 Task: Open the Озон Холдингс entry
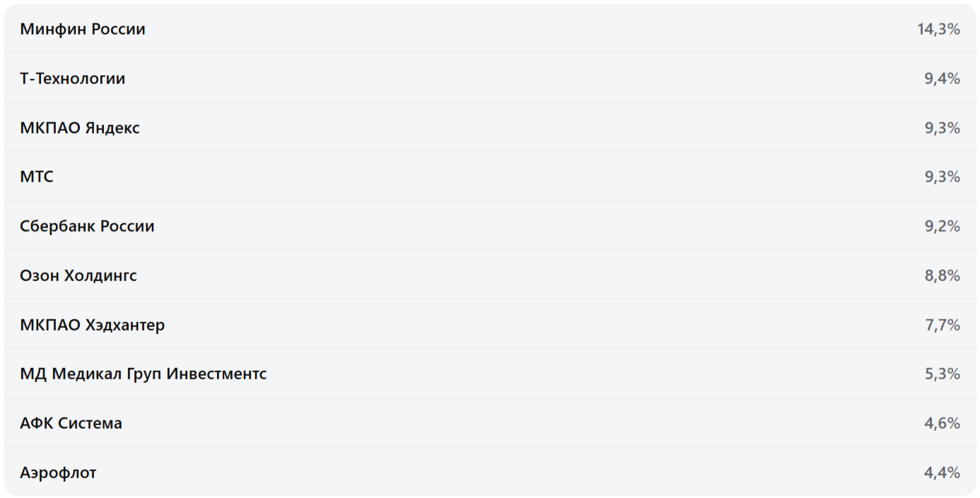tap(78, 275)
